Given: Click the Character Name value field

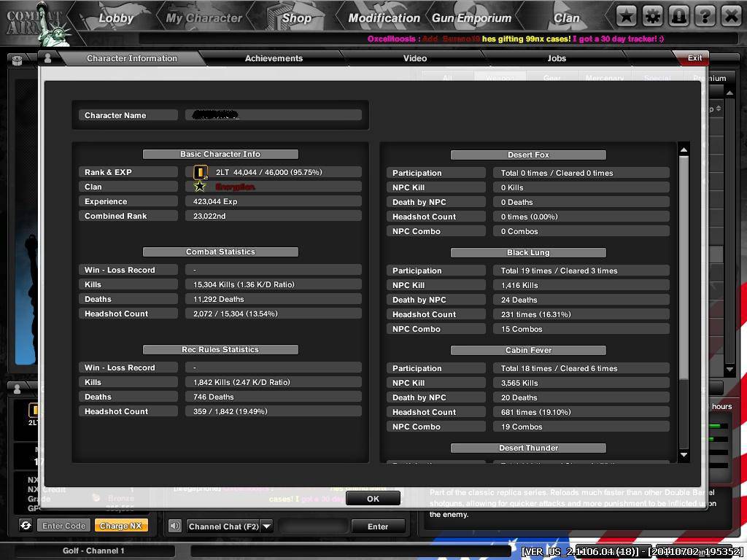Looking at the screenshot, I should (274, 115).
